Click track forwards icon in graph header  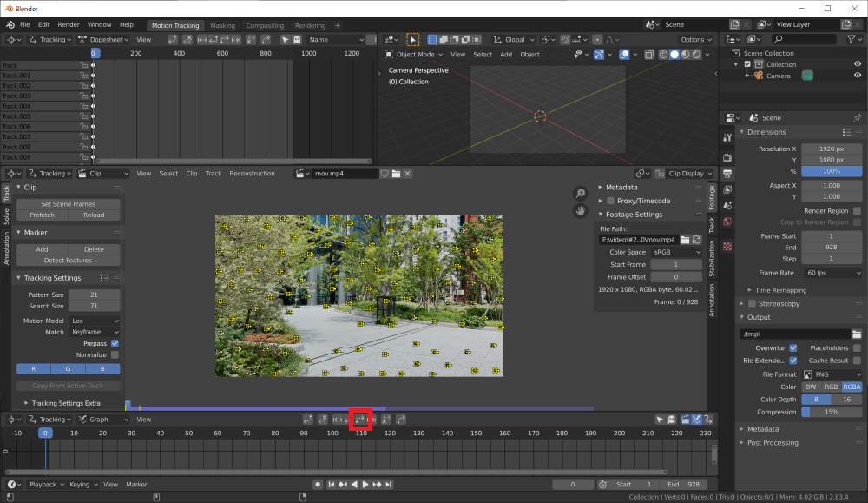pos(360,420)
